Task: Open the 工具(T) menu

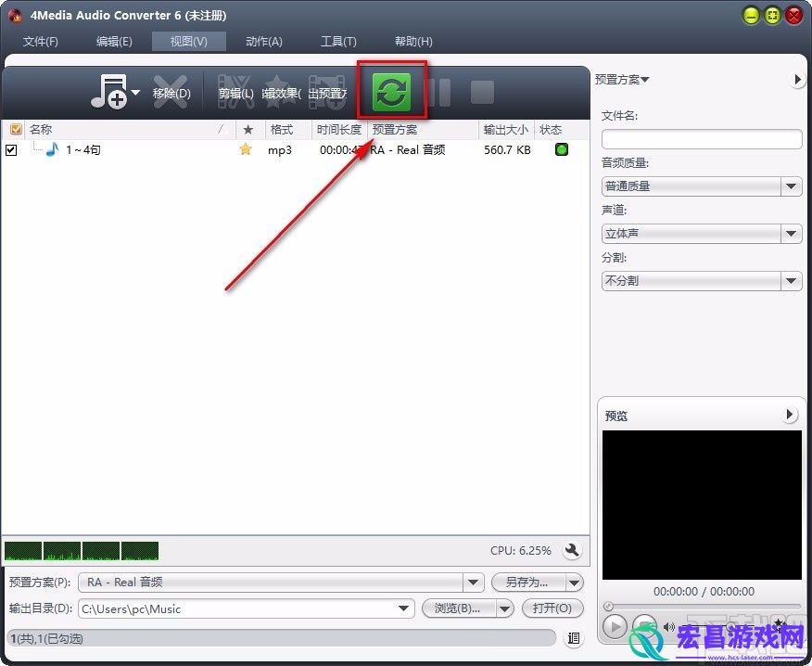Action: [338, 42]
